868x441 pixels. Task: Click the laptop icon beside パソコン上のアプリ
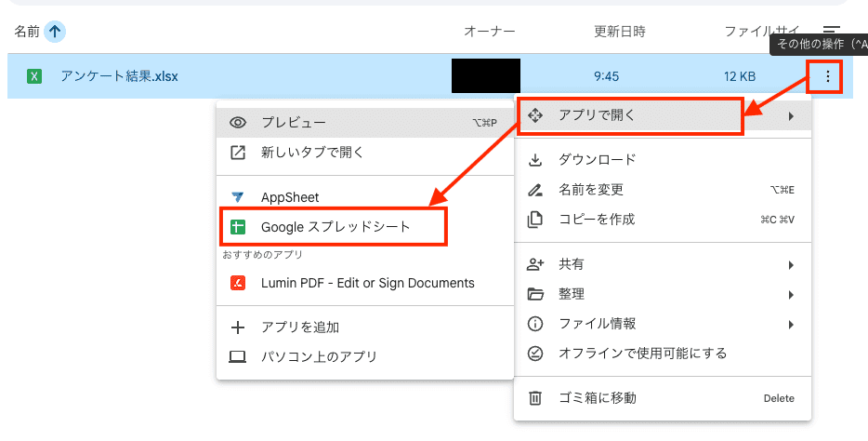238,356
